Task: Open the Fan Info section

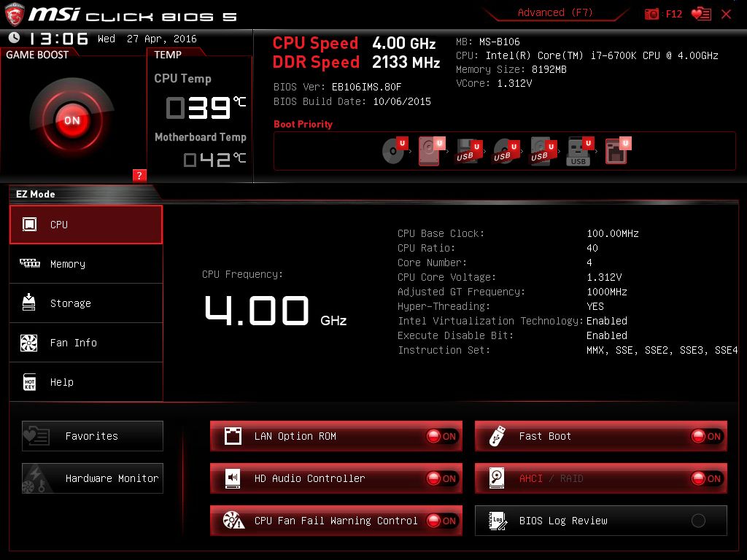Action: point(86,343)
